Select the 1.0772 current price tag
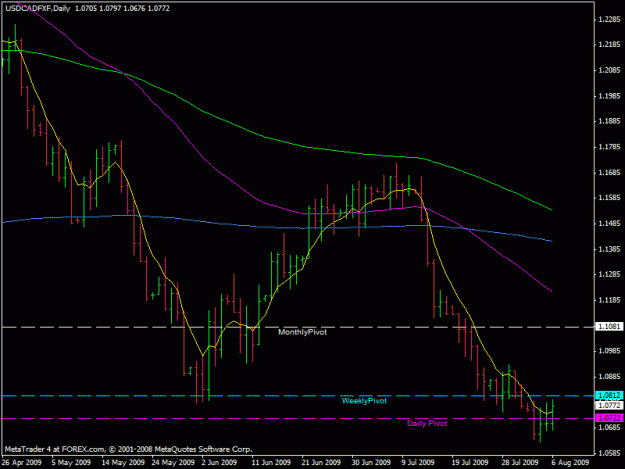625x469 pixels. pyautogui.click(x=609, y=406)
